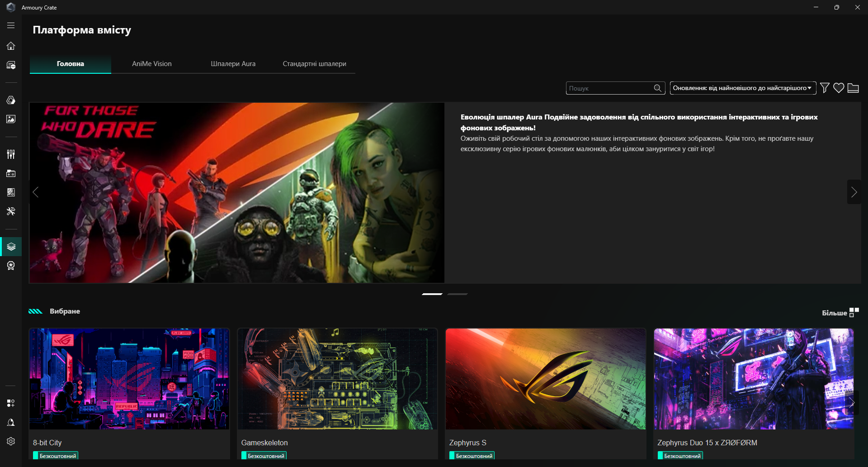Click the Gameskeleton title text
Image resolution: width=868 pixels, height=467 pixels.
point(264,443)
